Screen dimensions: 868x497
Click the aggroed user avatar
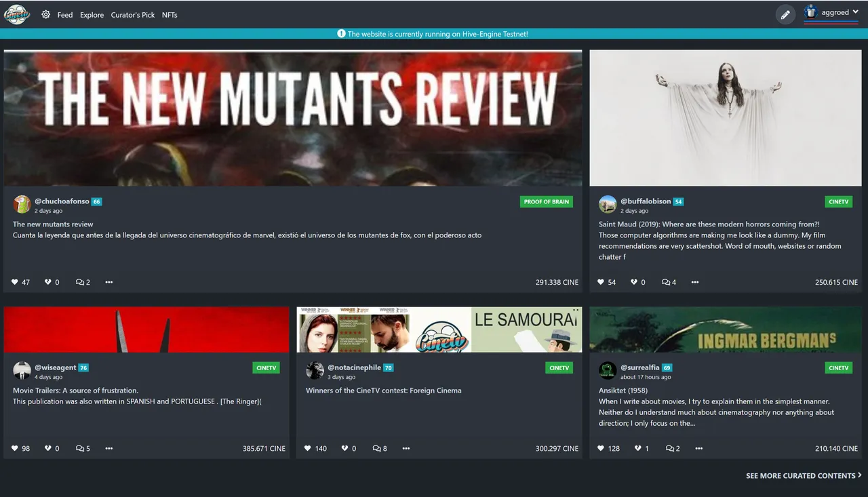[x=810, y=12]
